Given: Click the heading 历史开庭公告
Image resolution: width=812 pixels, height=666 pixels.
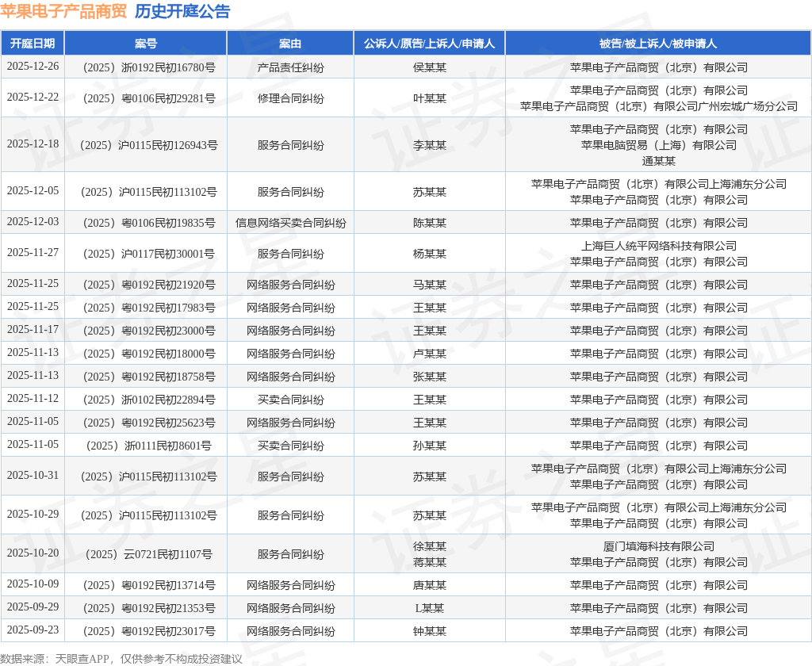Looking at the screenshot, I should tap(182, 11).
